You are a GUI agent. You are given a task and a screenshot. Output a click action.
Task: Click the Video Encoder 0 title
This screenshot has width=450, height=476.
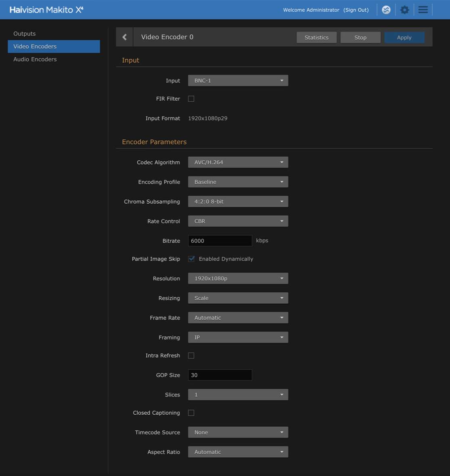[167, 37]
